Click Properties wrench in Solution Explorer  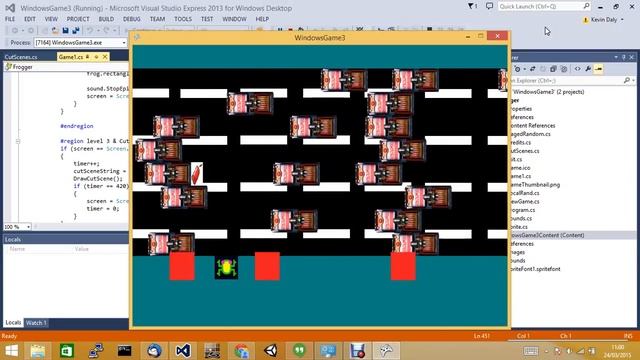588,69
